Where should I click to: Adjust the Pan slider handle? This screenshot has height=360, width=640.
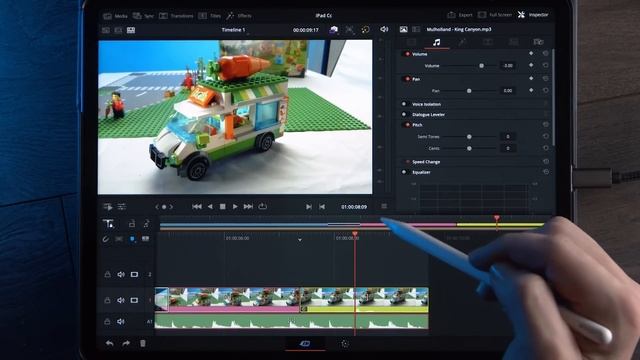tap(469, 91)
